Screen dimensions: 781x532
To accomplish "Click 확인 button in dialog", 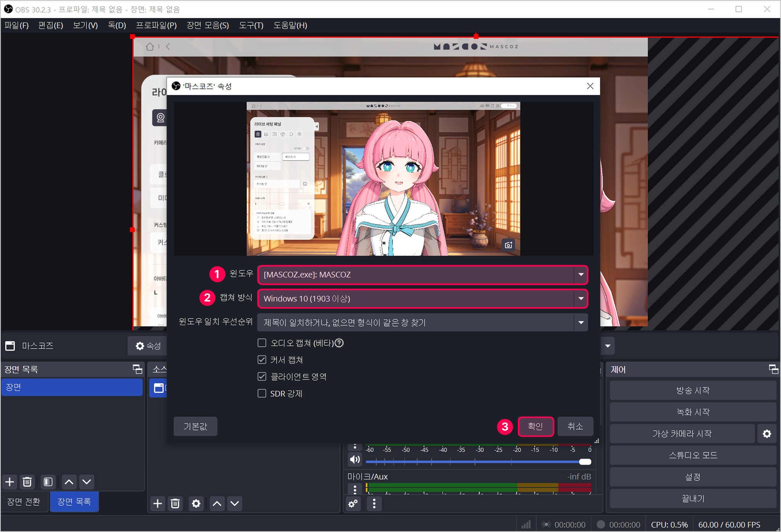I will tap(535, 426).
